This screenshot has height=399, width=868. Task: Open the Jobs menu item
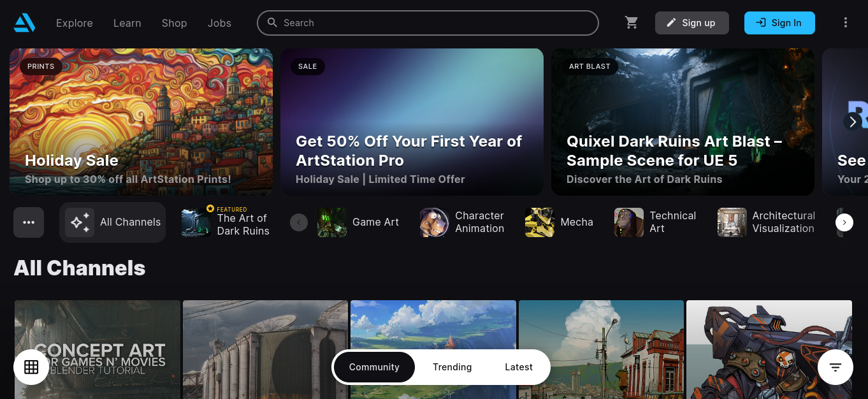pyautogui.click(x=219, y=23)
